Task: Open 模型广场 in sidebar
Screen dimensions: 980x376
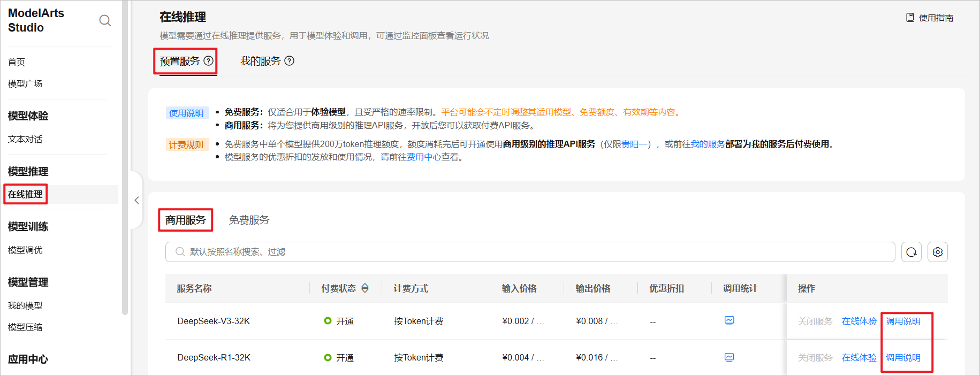Action: [x=25, y=83]
